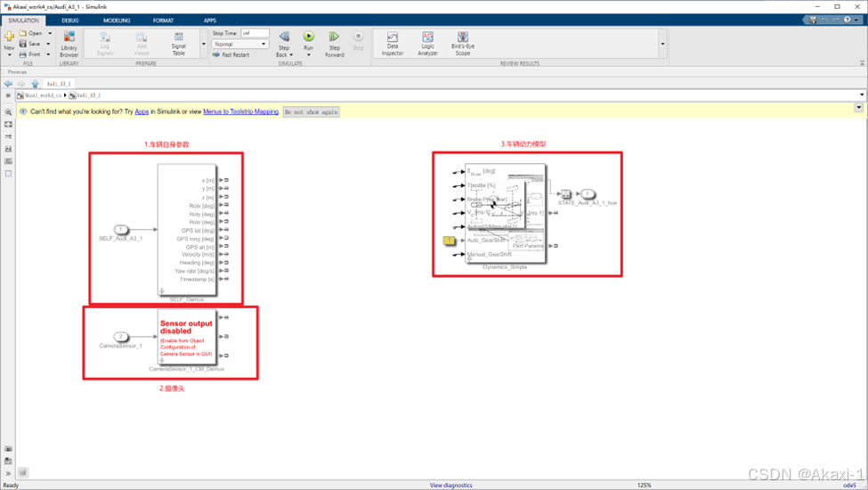Switch to the Modeling tab
The image size is (868, 490).
(x=117, y=20)
